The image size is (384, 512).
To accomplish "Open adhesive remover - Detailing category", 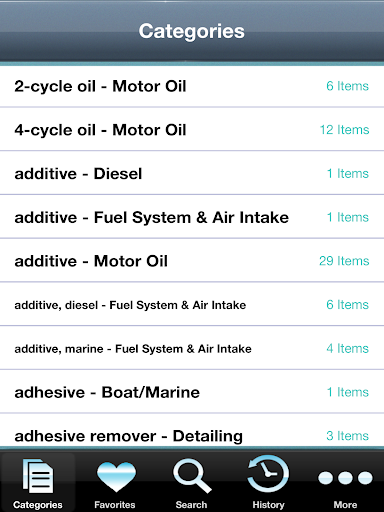I will click(192, 431).
